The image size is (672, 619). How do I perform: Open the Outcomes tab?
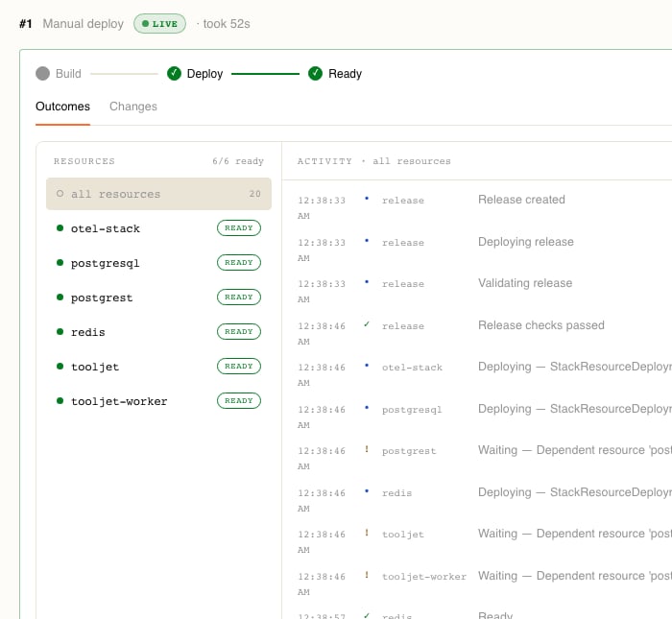coord(62,107)
